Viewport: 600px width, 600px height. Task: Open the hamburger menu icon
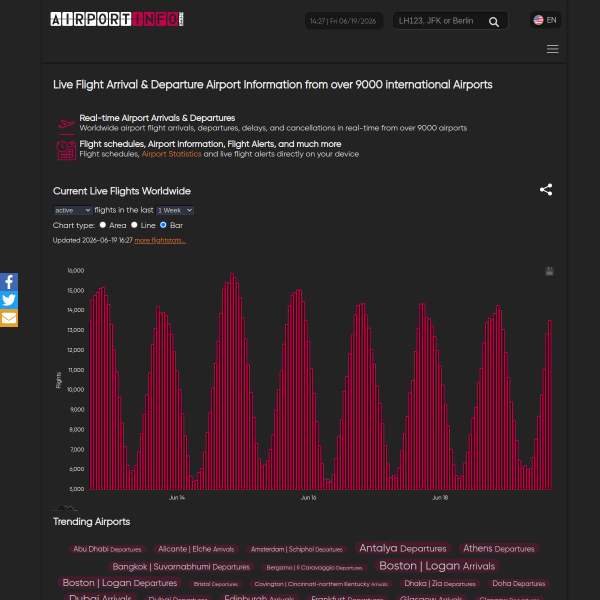point(552,49)
